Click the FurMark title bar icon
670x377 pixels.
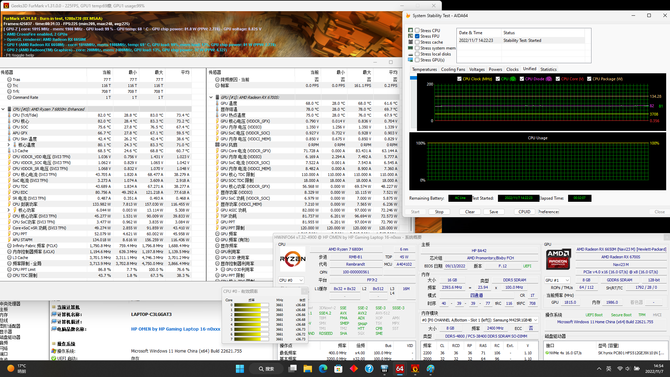(6, 6)
